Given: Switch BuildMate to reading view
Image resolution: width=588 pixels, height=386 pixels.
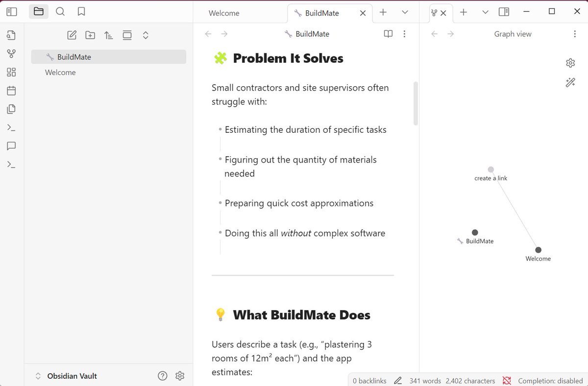Looking at the screenshot, I should pyautogui.click(x=388, y=34).
